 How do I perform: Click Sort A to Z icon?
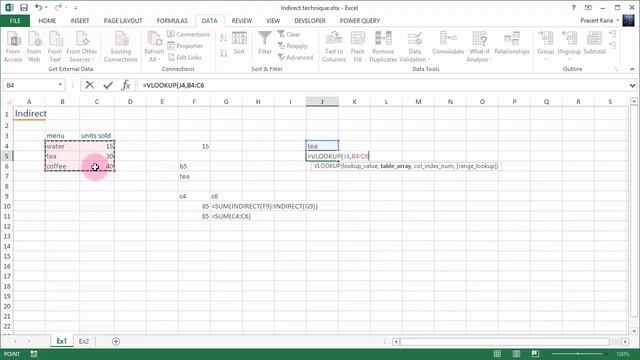click(x=223, y=38)
